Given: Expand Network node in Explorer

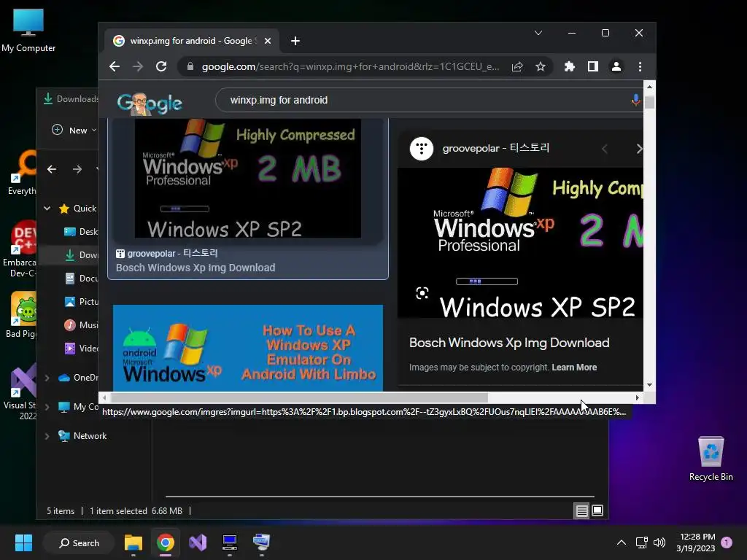Looking at the screenshot, I should [x=47, y=436].
